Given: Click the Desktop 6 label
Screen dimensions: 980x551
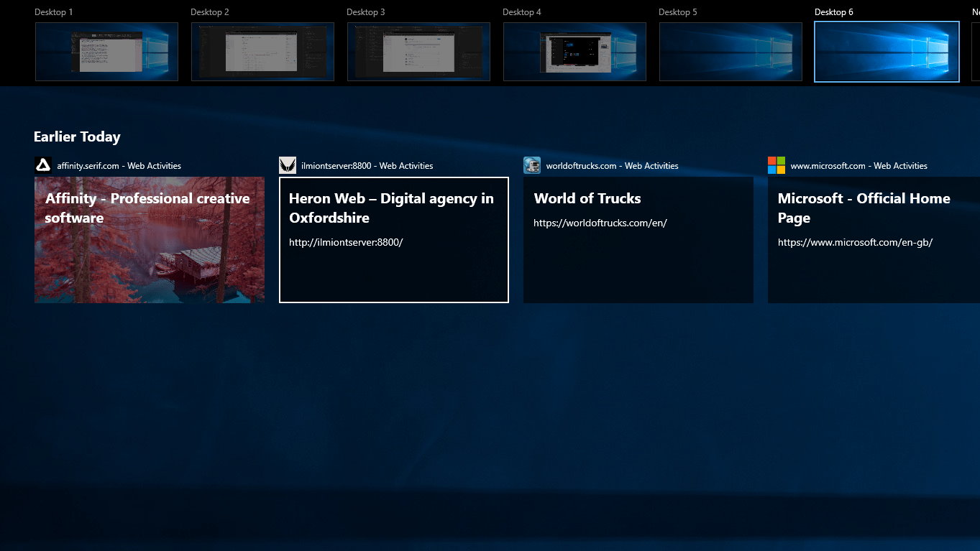Looking at the screenshot, I should point(834,12).
